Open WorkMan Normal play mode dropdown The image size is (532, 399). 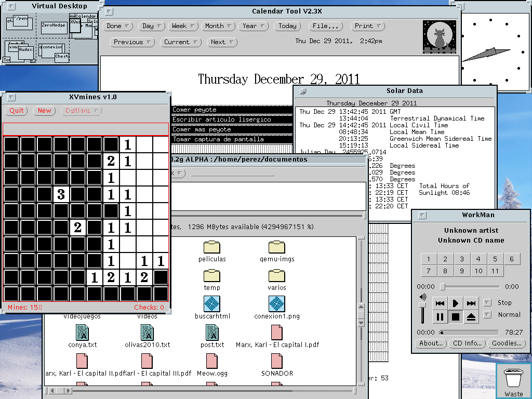pyautogui.click(x=487, y=314)
